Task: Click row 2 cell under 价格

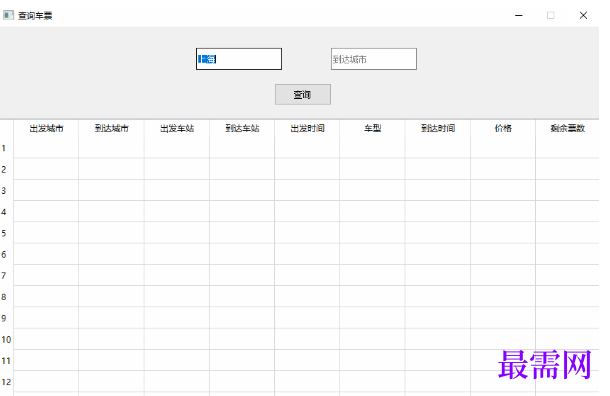Action: 503,169
